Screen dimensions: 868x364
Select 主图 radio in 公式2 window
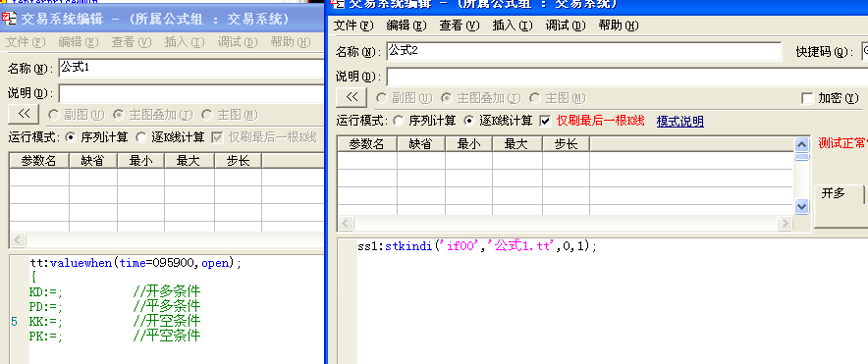click(535, 98)
